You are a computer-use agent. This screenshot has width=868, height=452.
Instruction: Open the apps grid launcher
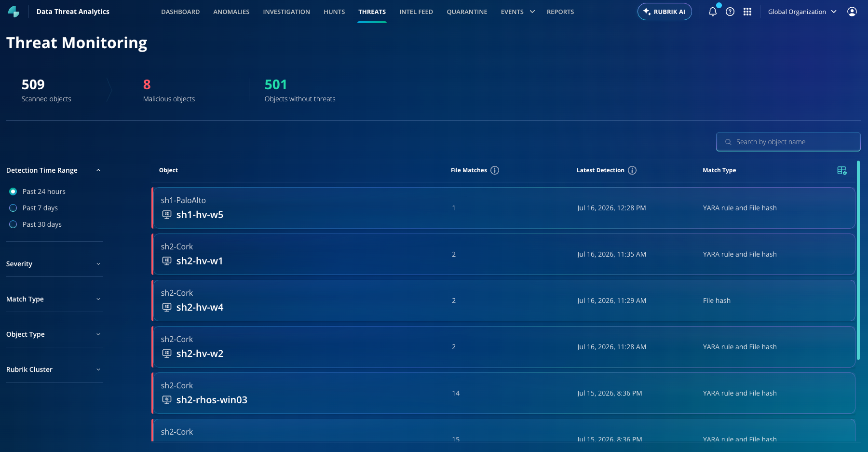pos(747,12)
